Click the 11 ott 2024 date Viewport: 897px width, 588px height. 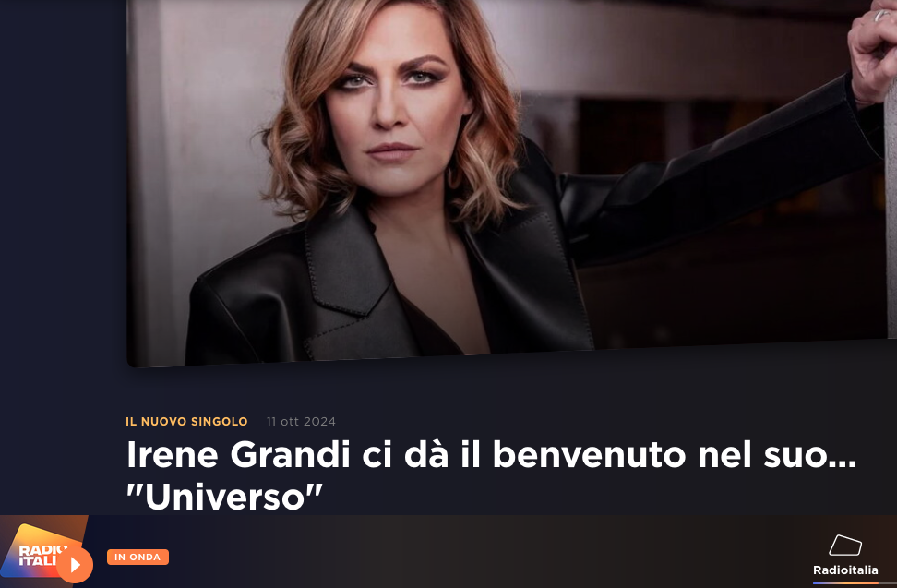[x=301, y=422]
